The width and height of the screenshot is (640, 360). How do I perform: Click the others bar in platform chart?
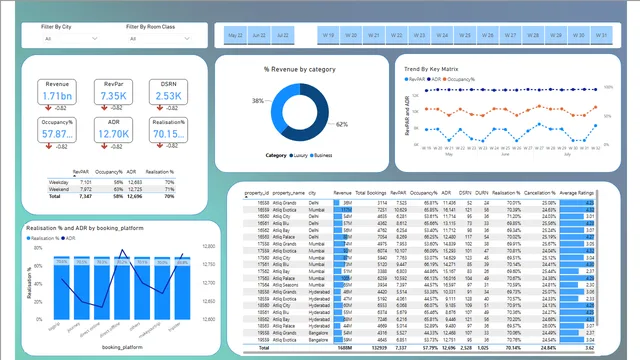[x=142, y=288]
